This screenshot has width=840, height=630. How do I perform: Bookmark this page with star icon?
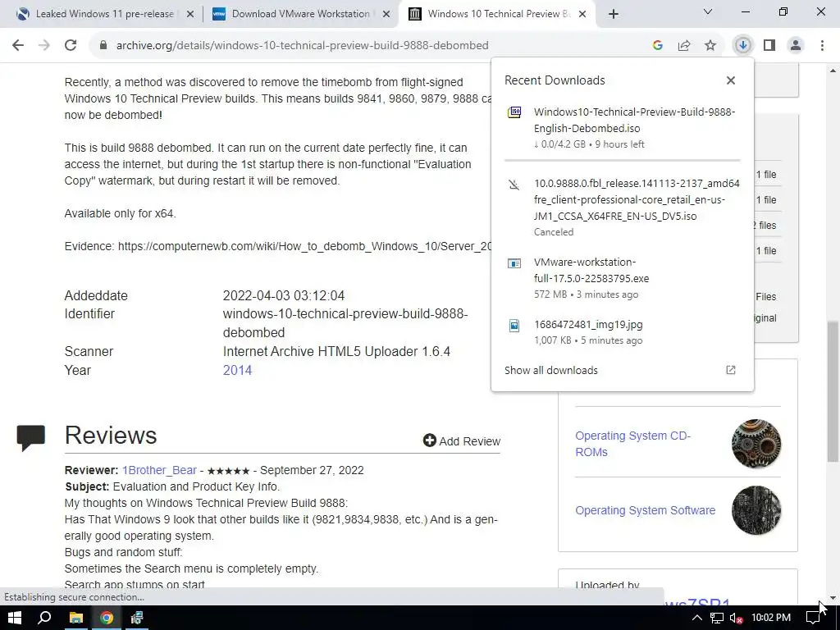710,46
